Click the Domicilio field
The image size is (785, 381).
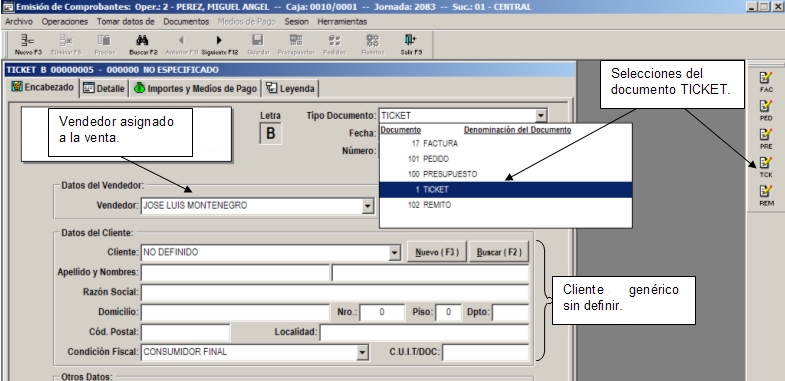click(235, 312)
